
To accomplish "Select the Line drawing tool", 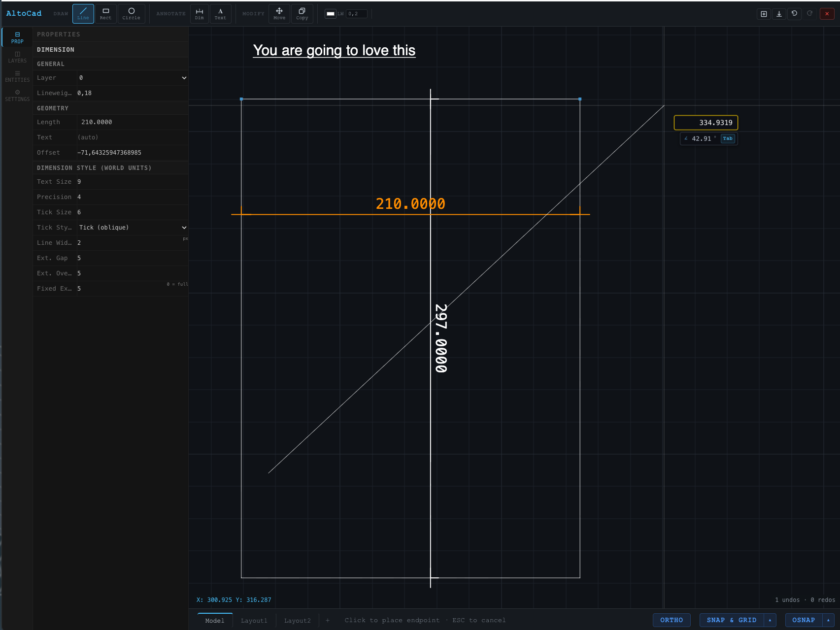I will (x=83, y=13).
